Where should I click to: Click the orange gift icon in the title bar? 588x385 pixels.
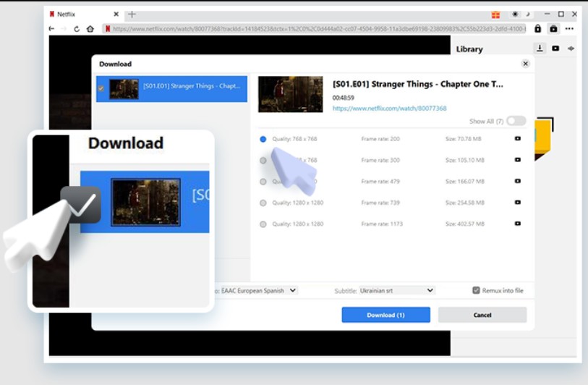click(x=495, y=14)
